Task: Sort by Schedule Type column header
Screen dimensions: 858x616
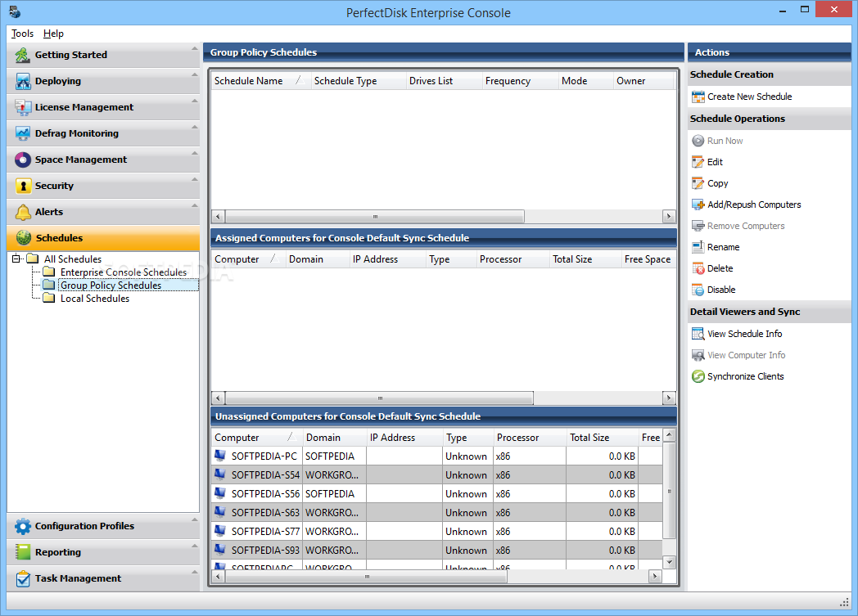Action: point(358,81)
